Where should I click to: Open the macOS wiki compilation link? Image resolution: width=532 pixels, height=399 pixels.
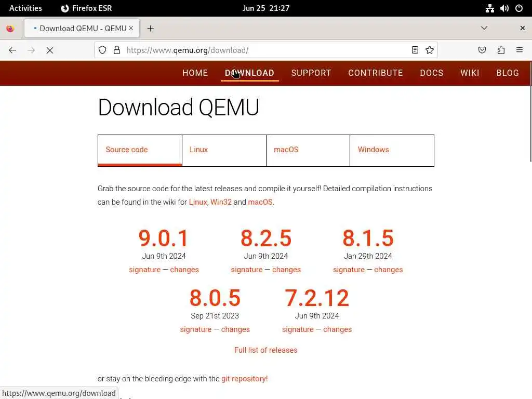(260, 202)
